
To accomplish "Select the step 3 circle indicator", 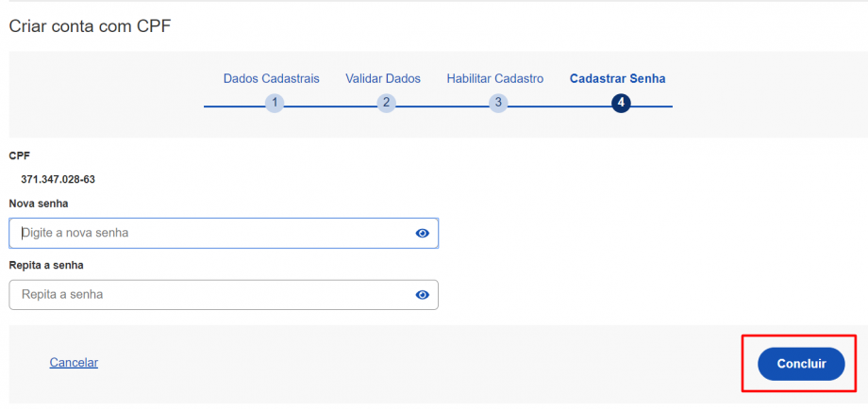I will (498, 104).
